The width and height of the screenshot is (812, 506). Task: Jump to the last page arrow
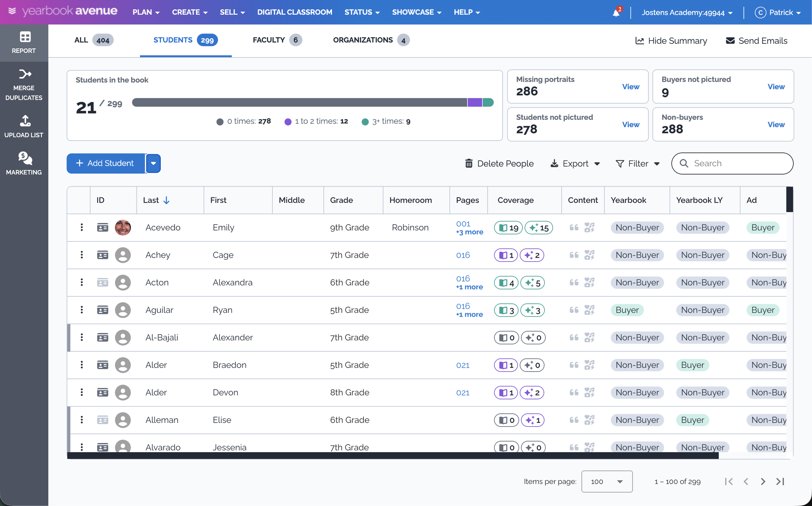[780, 481]
